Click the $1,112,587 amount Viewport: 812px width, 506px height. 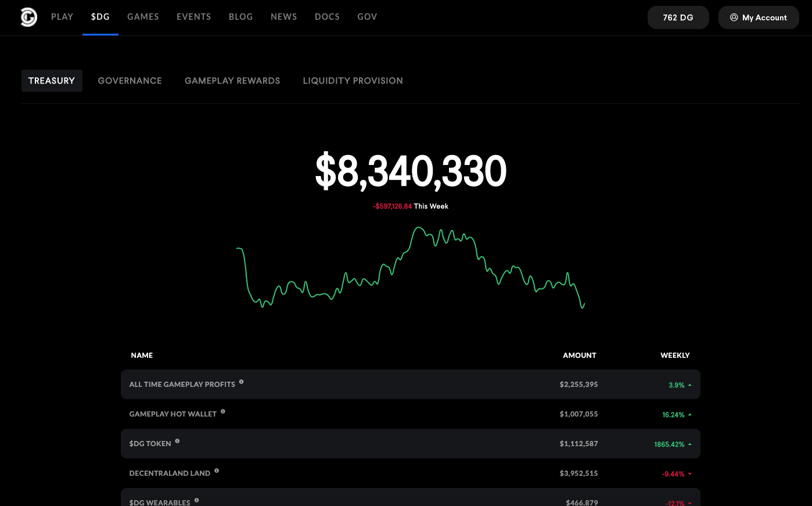coord(579,444)
